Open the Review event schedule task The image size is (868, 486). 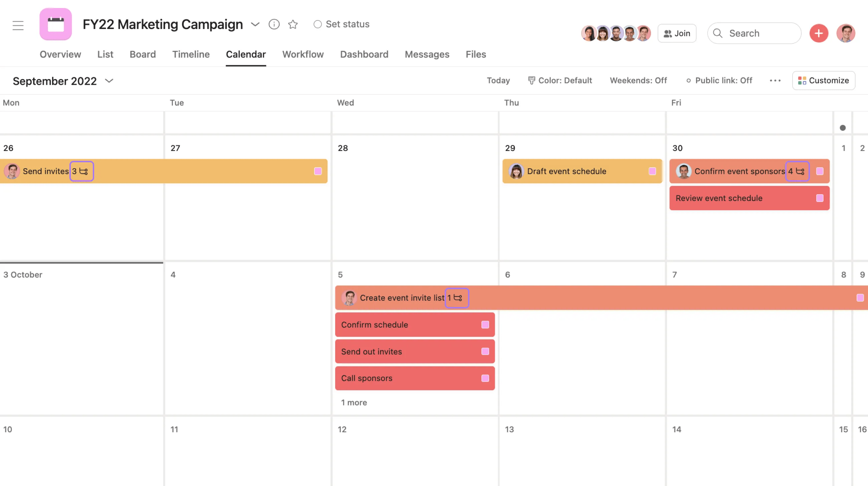(719, 198)
